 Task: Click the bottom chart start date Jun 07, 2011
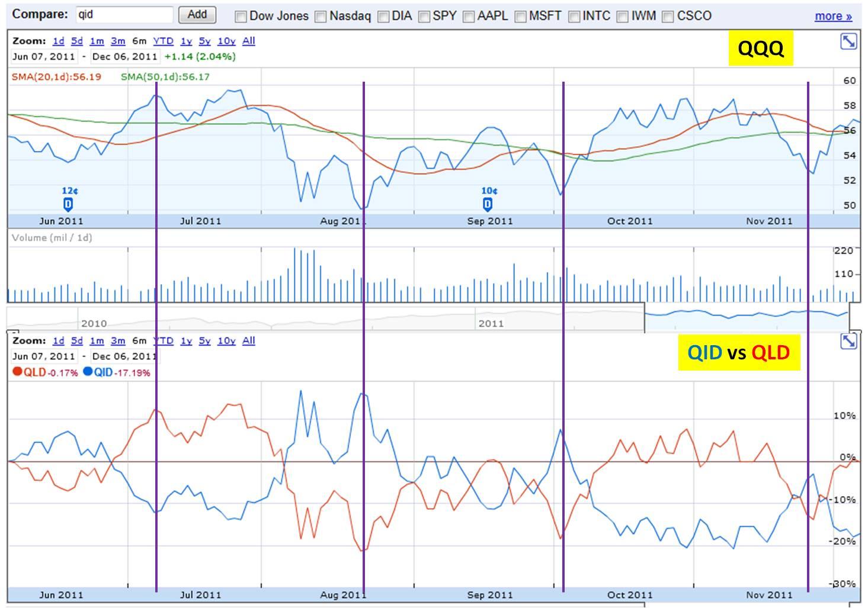tap(44, 356)
